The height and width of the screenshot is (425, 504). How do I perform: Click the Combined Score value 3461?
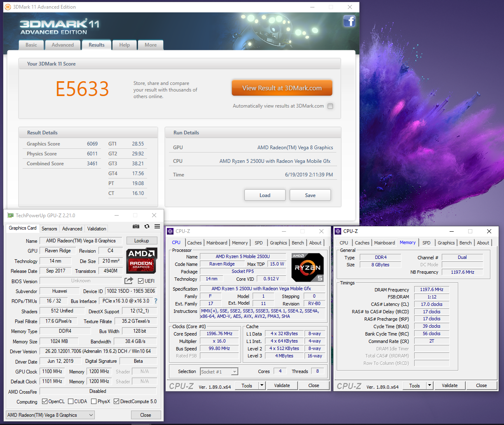click(x=92, y=164)
